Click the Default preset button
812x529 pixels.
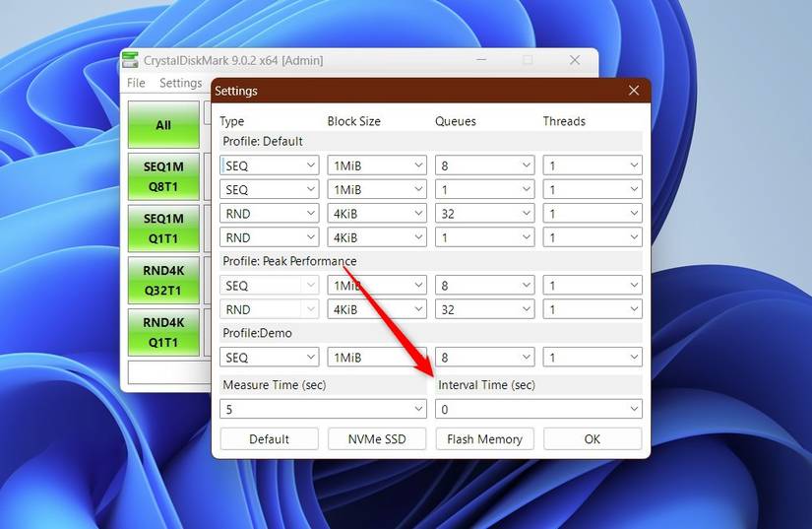pyautogui.click(x=270, y=438)
